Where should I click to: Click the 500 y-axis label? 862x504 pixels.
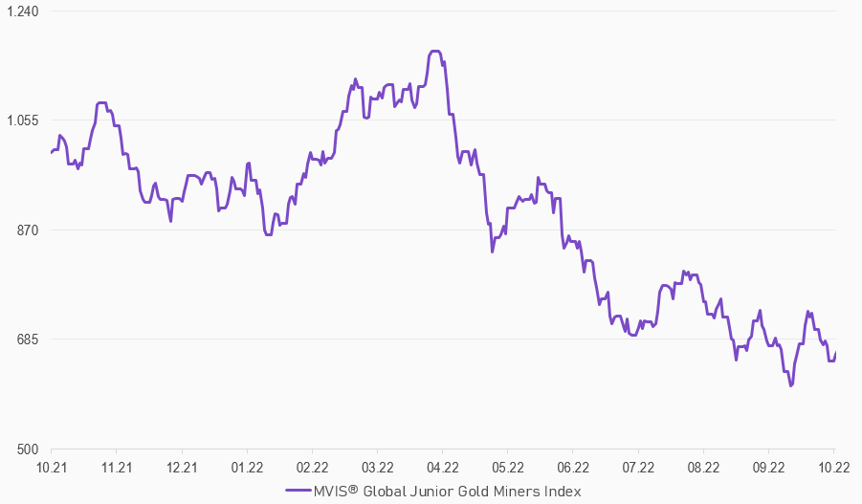(x=27, y=449)
